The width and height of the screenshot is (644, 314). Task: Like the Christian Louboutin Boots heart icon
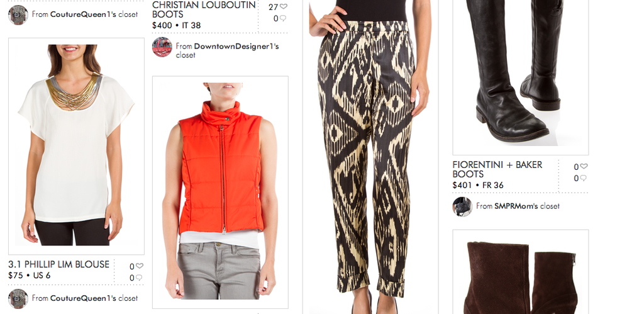point(284,6)
